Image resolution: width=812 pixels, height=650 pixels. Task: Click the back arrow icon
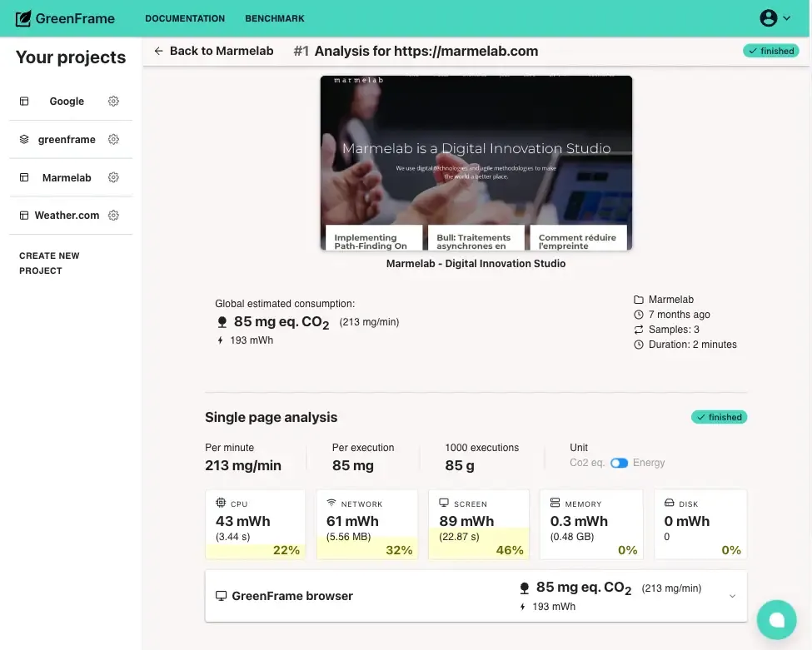(x=158, y=51)
